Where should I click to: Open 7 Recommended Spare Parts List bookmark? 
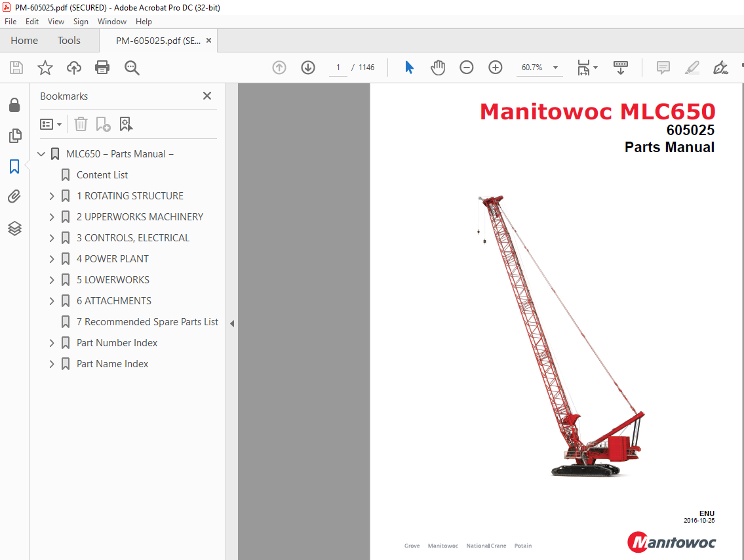click(x=147, y=322)
